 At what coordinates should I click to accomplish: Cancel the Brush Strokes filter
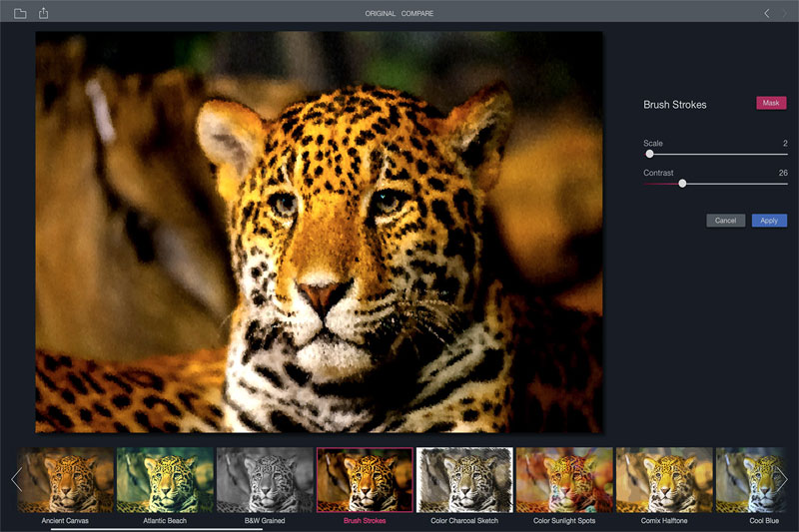[x=726, y=221]
